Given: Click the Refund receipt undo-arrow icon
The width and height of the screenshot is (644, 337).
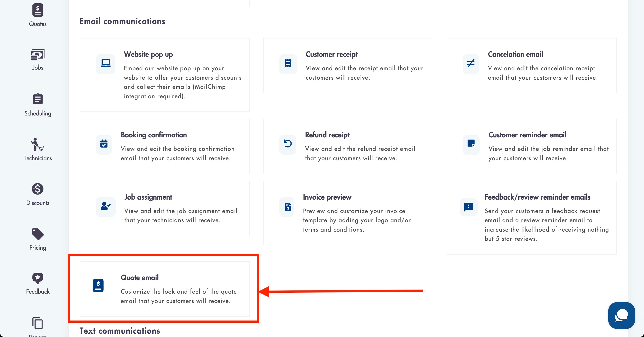Looking at the screenshot, I should tap(288, 144).
